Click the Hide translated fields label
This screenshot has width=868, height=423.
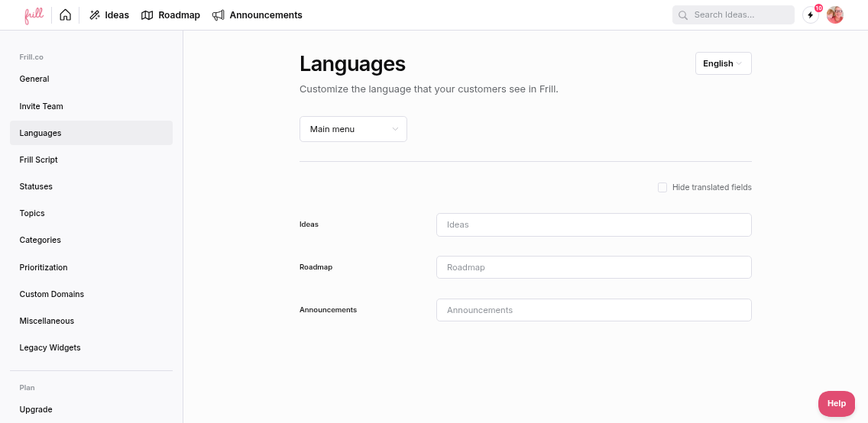pos(712,187)
